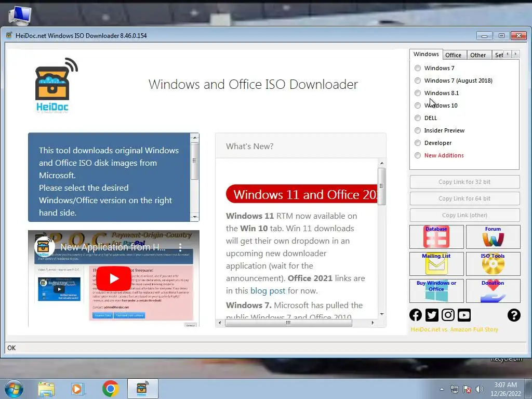Image resolution: width=532 pixels, height=399 pixels.
Task: Select the DELL radio option
Action: pos(418,118)
